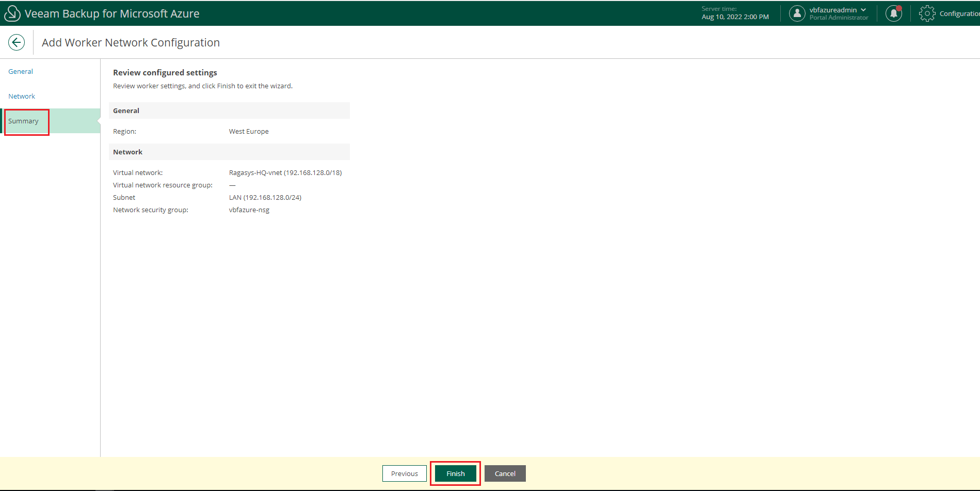Viewport: 980px width, 491px height.
Task: Open the Configuration gear icon
Action: point(927,13)
